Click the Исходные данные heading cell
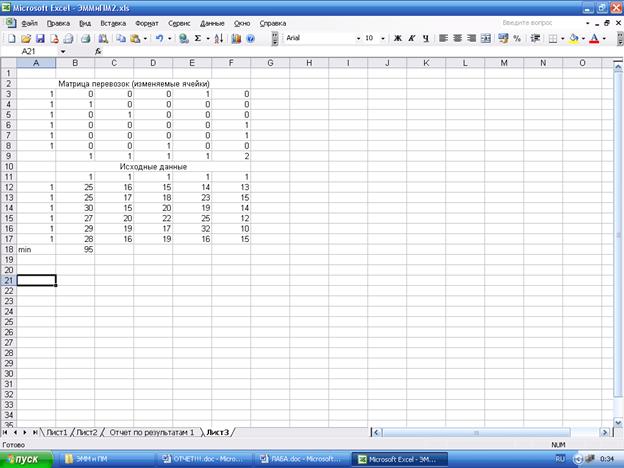This screenshot has width=624, height=468. 153,167
